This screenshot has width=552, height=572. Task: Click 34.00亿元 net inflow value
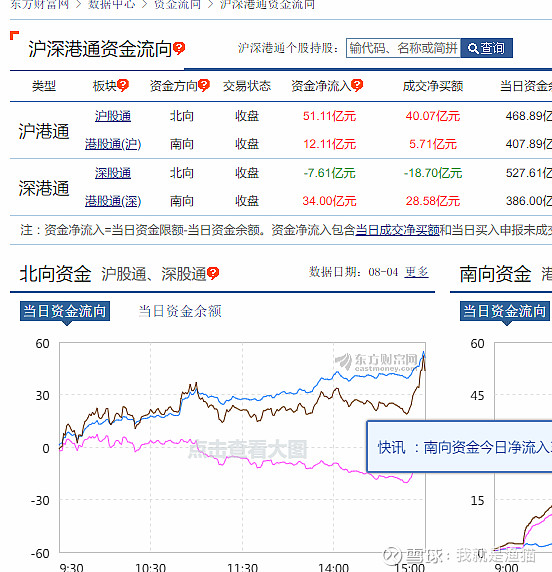(329, 201)
